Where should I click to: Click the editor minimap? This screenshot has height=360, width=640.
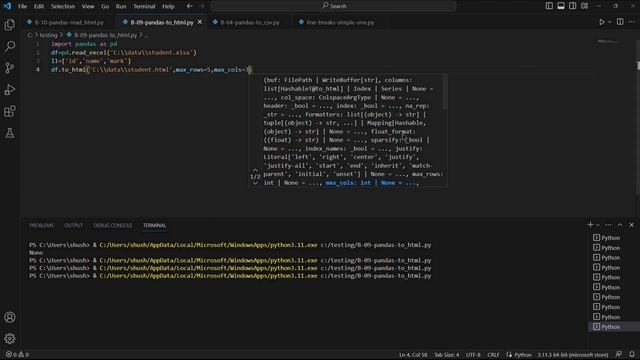(x=608, y=42)
